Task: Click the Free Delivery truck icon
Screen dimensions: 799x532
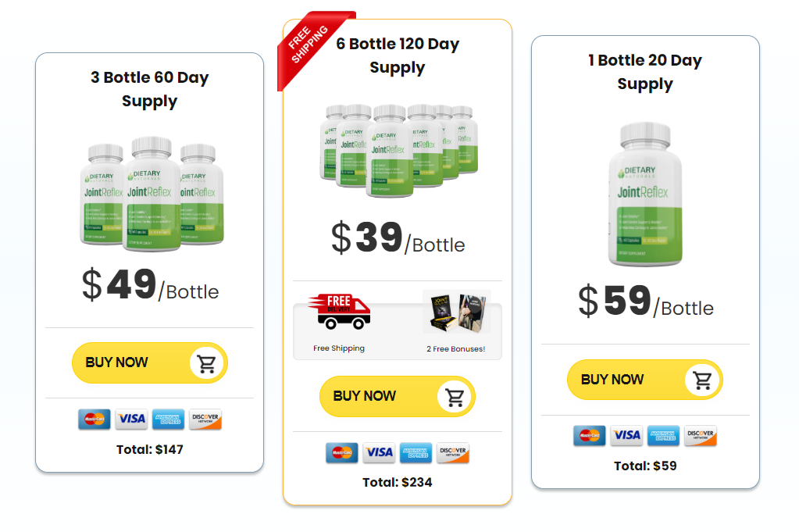Action: coord(339,312)
